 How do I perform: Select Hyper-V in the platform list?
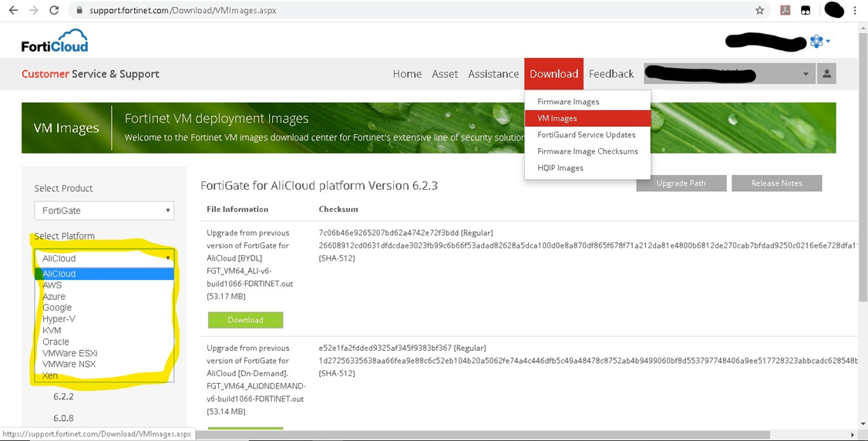click(x=104, y=318)
